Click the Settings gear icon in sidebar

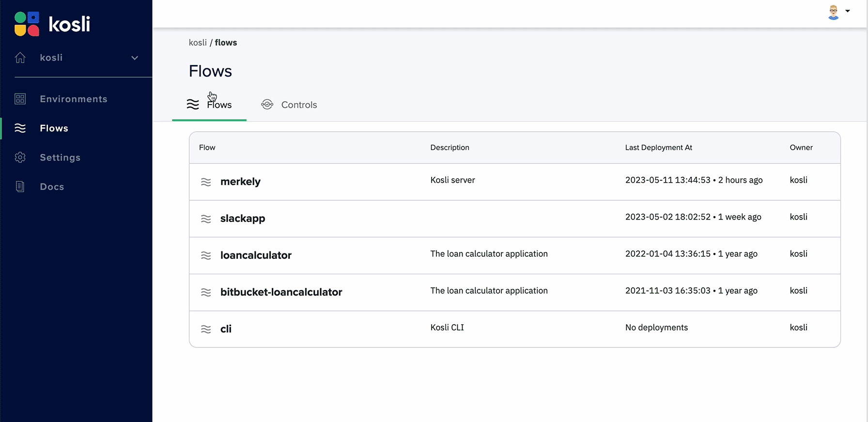pos(20,157)
